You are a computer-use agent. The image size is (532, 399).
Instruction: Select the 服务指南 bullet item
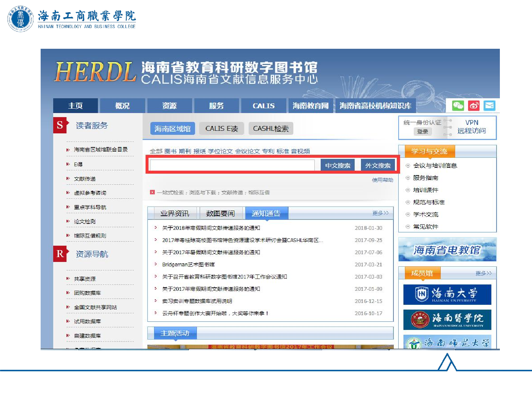(425, 178)
